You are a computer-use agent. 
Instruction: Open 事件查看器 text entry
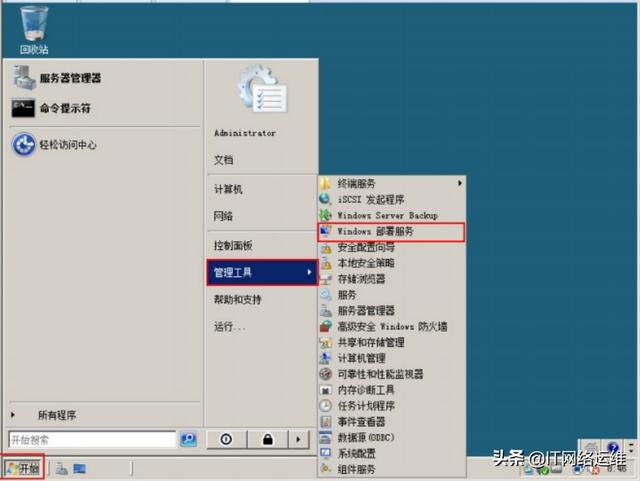[x=362, y=421]
